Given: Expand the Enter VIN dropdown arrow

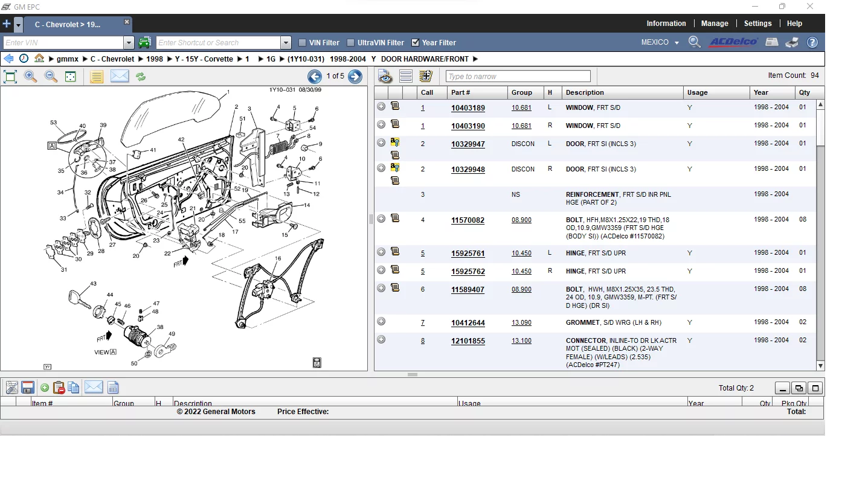Looking at the screenshot, I should [x=129, y=43].
